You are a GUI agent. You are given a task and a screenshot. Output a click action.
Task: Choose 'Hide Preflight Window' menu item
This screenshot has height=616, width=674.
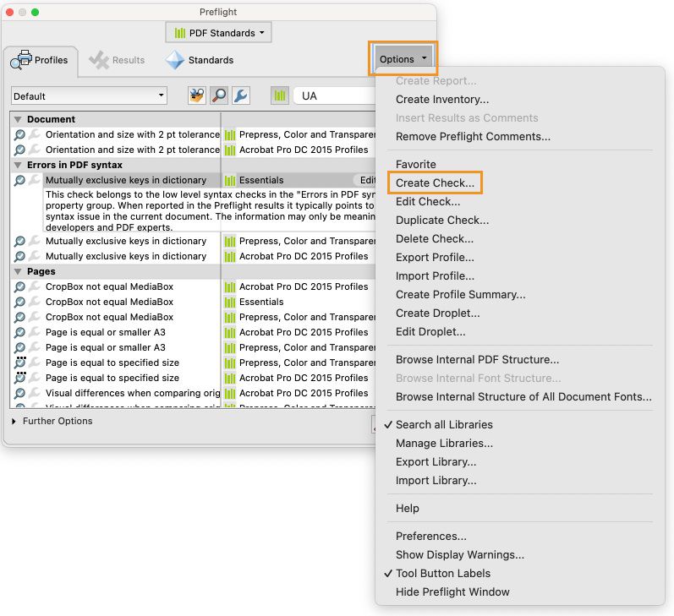452,592
